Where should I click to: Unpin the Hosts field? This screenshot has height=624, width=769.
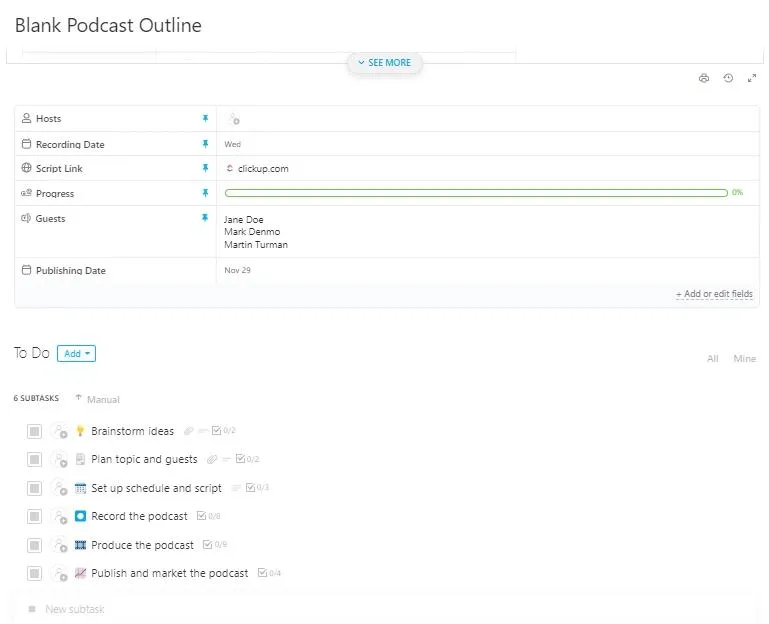pos(205,118)
